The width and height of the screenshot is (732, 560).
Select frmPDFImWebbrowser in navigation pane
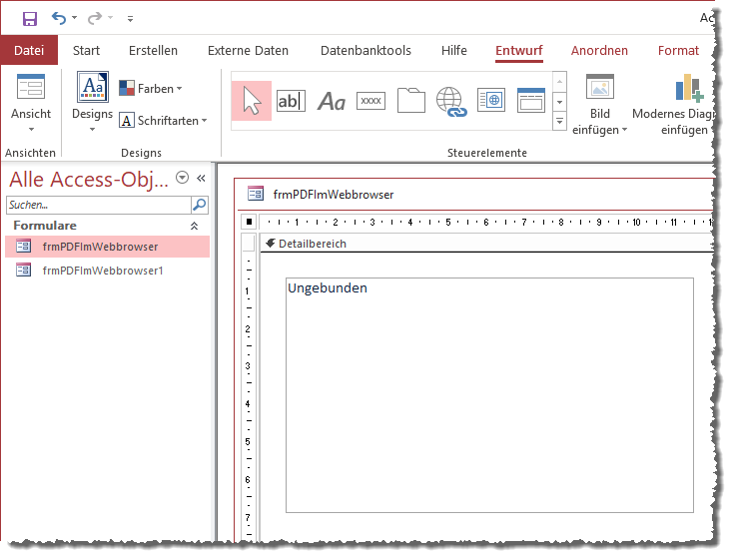pyautogui.click(x=108, y=247)
